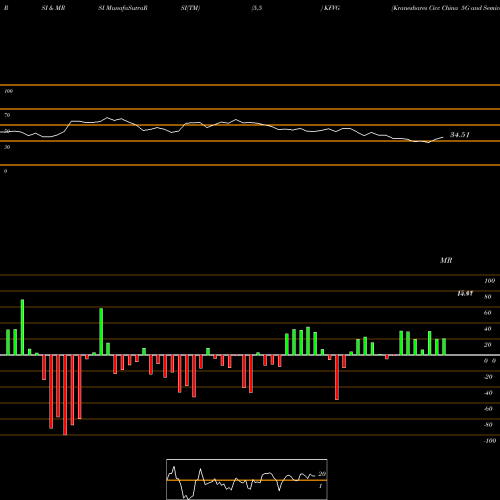Click the '-20' label on MR axis
The image size is (500, 500).
[488, 377]
